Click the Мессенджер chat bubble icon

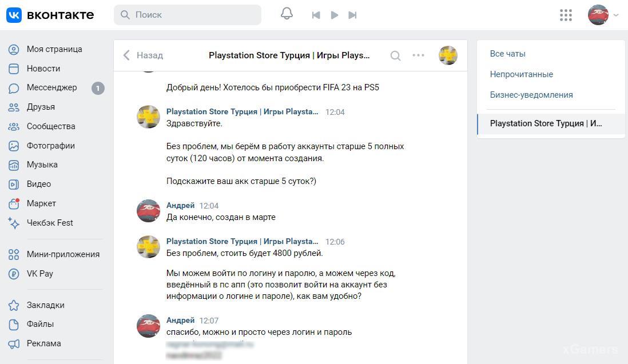pyautogui.click(x=14, y=88)
